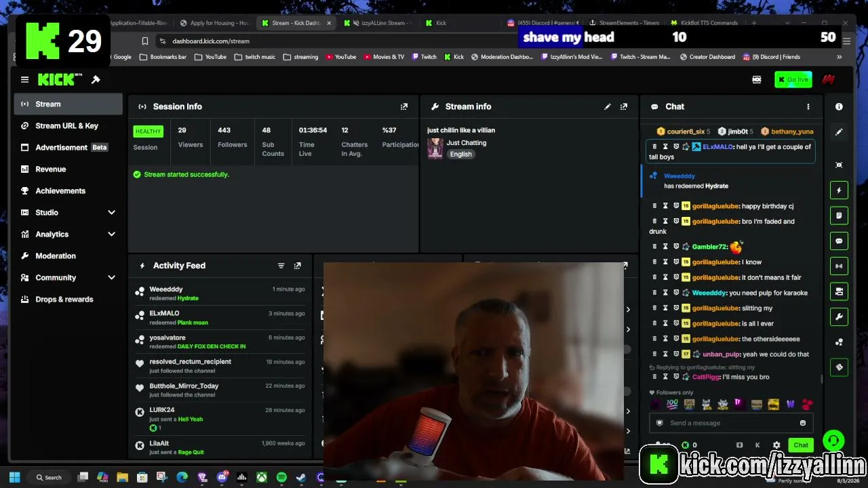The height and width of the screenshot is (488, 868).
Task: Toggle the broadcast signal widget in right sidebar
Action: 839,266
